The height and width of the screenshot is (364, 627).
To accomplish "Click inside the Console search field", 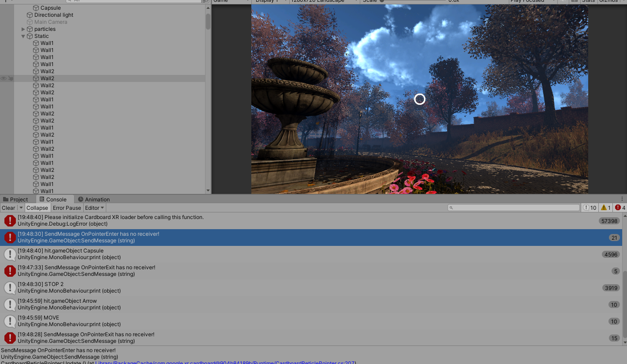I will tap(514, 207).
